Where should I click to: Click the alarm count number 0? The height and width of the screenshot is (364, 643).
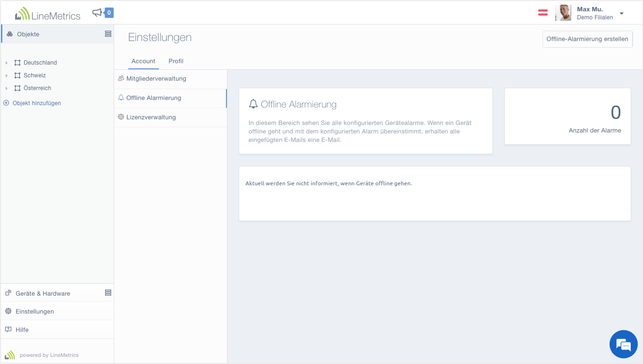(x=616, y=113)
